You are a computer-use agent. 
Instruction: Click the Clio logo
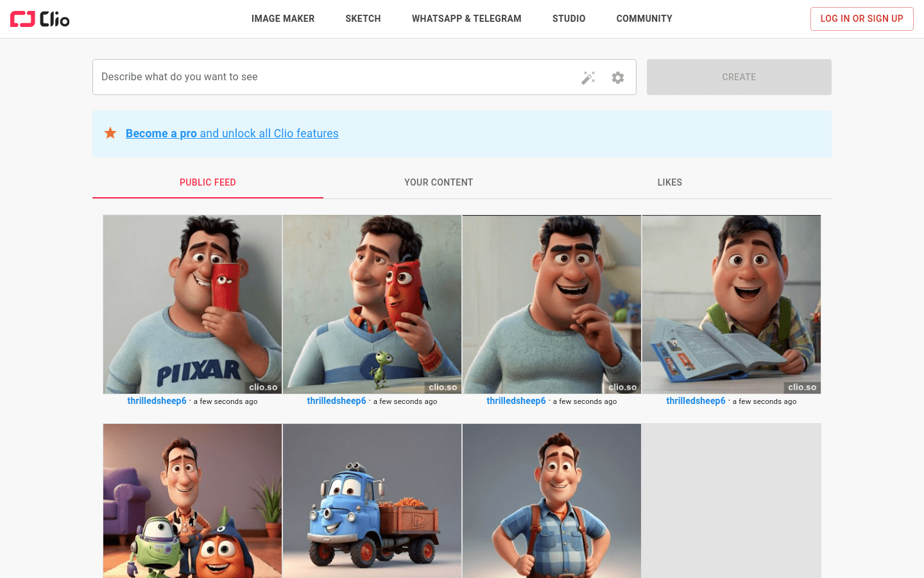(40, 19)
